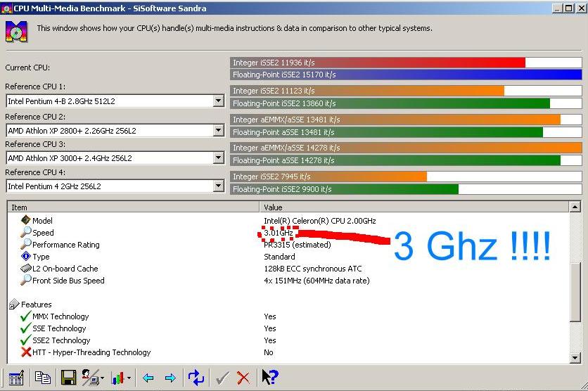Click the multi-media module icon in the header

16,32
